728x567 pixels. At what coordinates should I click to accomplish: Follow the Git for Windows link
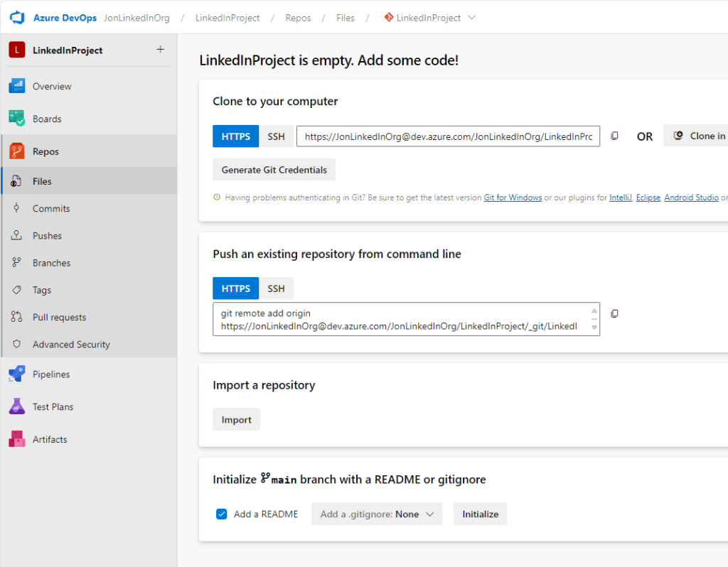(513, 198)
